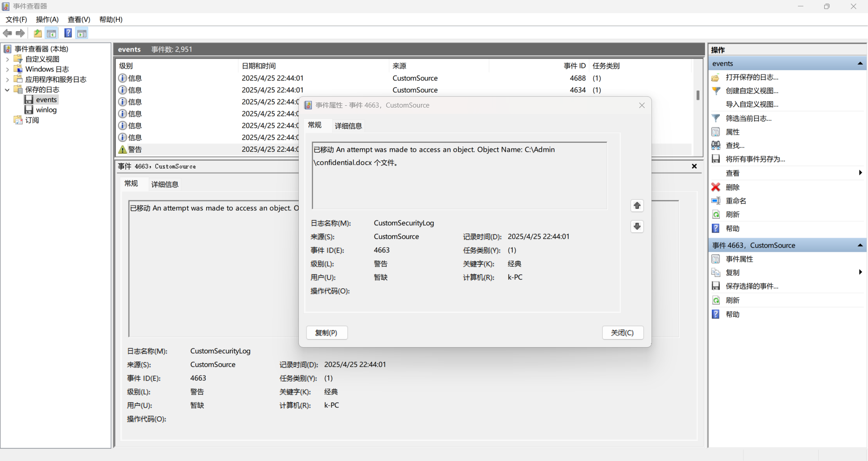Screen dimensions: 868x461
Task: Collapse the Saved Logs tree node
Action: (7, 89)
